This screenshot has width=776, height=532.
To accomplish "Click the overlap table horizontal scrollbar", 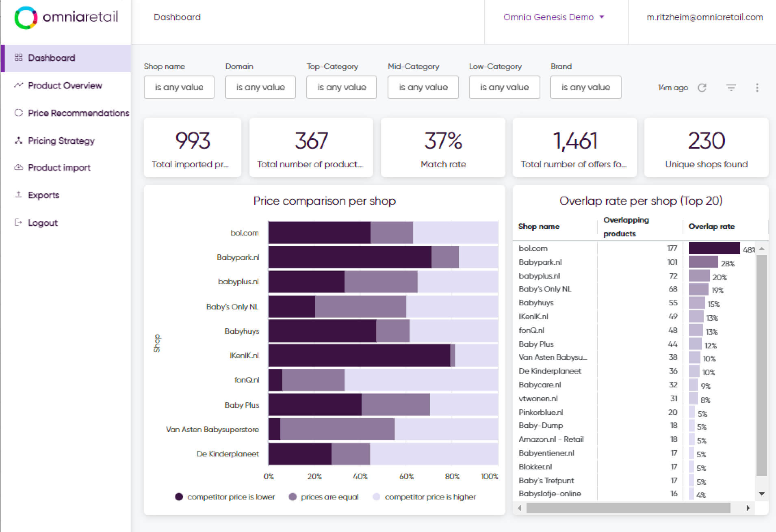I will (x=628, y=508).
